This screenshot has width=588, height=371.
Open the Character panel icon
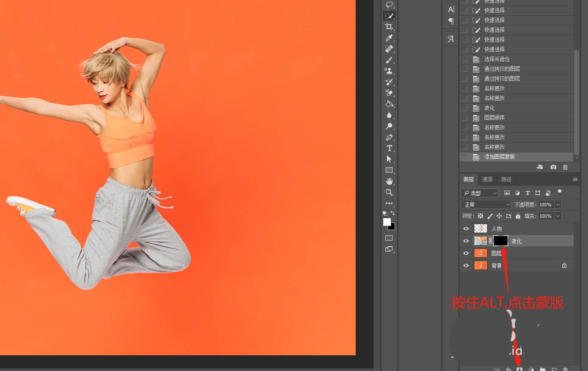(451, 9)
